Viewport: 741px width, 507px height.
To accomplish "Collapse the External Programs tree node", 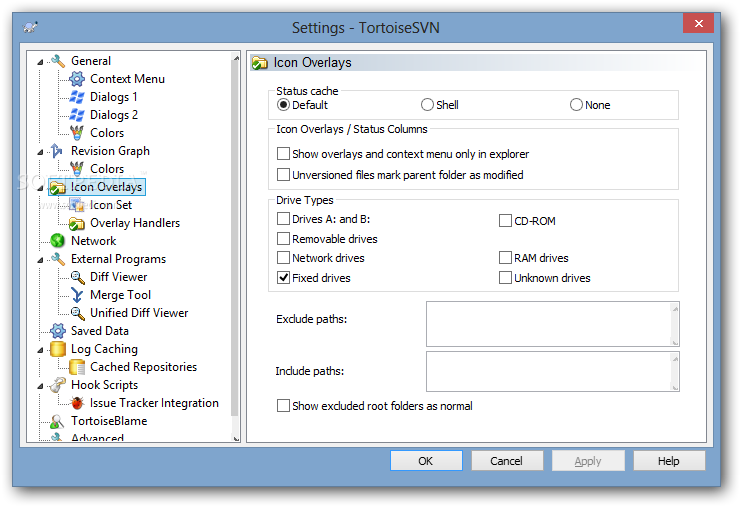I will [x=40, y=260].
